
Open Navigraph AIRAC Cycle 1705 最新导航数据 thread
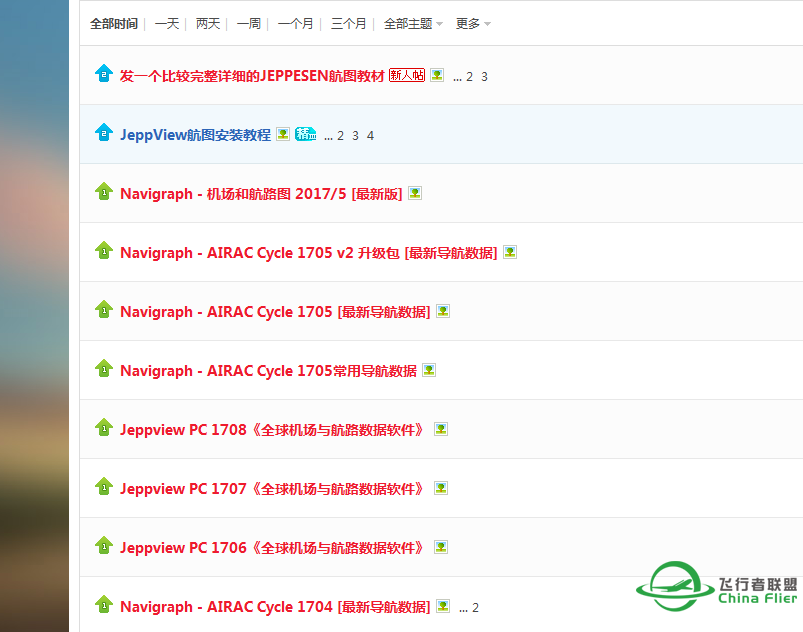[x=275, y=310]
